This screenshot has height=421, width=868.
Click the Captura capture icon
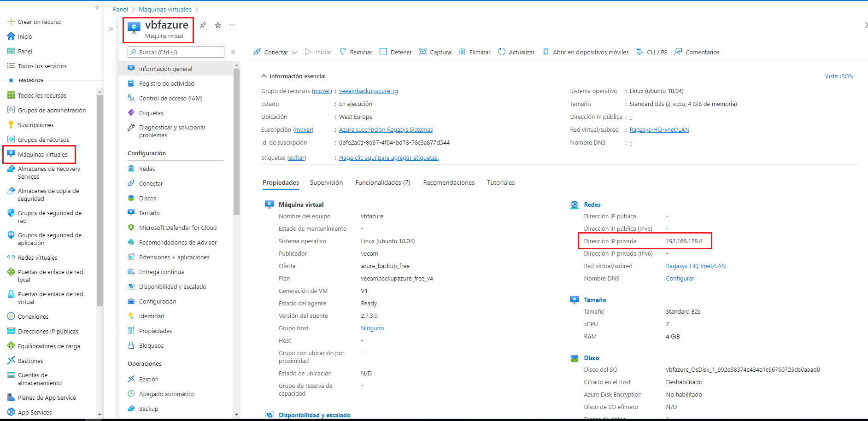(x=423, y=52)
